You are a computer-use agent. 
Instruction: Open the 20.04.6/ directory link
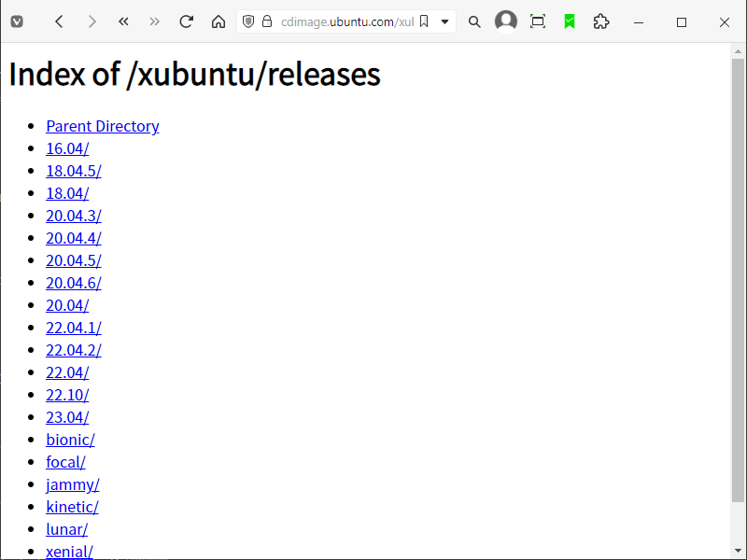click(x=74, y=283)
